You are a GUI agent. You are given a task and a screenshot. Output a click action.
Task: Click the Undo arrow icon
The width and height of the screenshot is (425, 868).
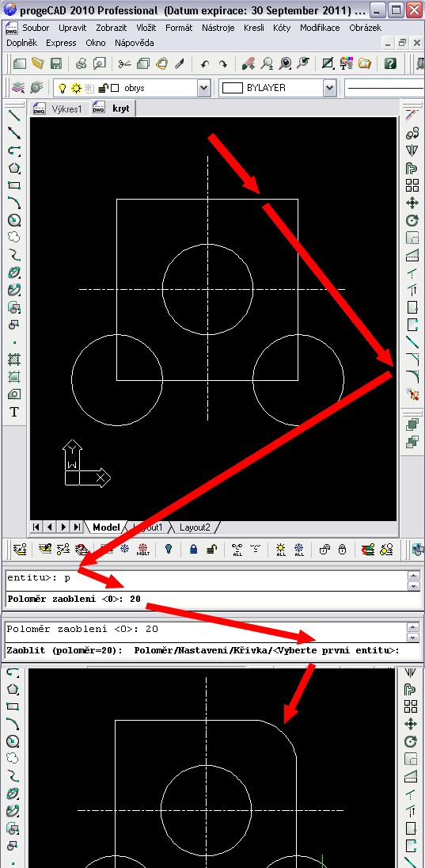click(205, 63)
